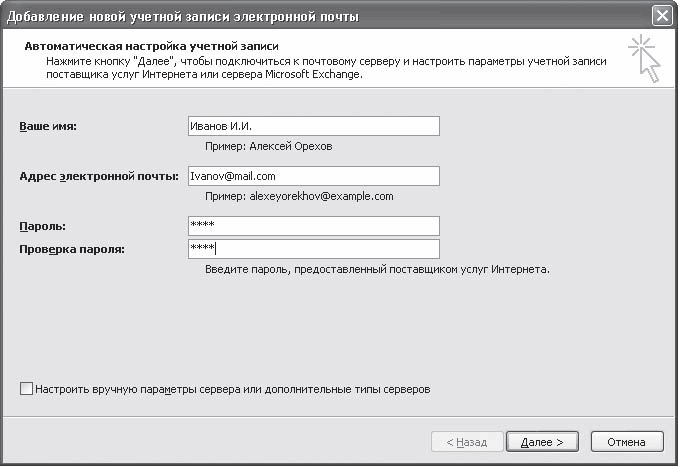Click the Назад button
The width and height of the screenshot is (678, 466).
[466, 441]
